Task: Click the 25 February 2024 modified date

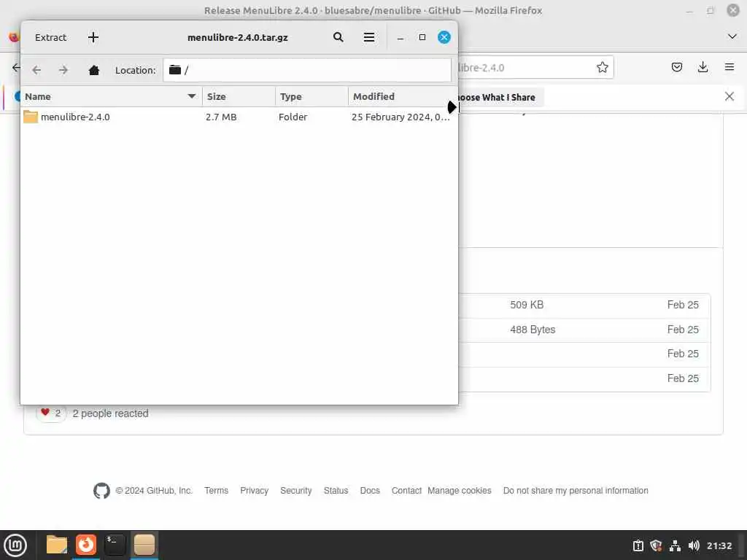Action: coord(400,117)
